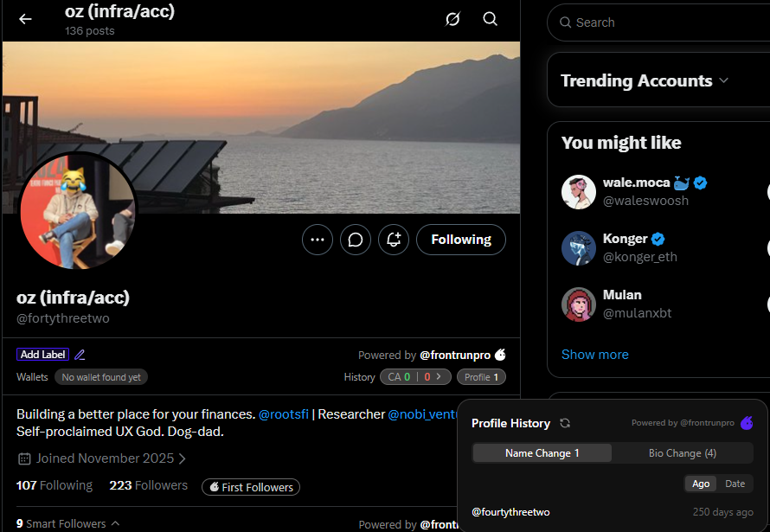
Task: Click the Add Label tag
Action: (x=42, y=355)
